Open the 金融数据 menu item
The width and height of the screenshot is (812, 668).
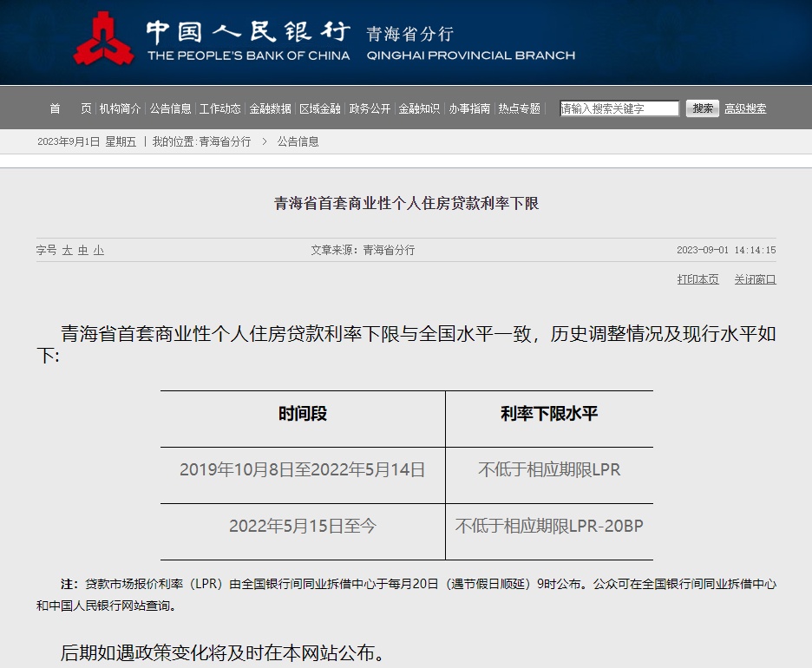(271, 108)
